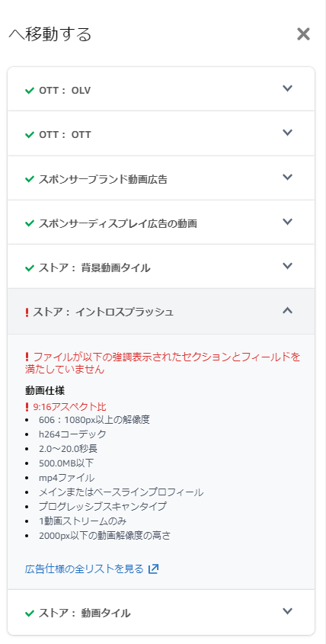Screen dimensions: 326x644
Task: Expand the OTT: OLV chevron
Action: click(x=287, y=88)
